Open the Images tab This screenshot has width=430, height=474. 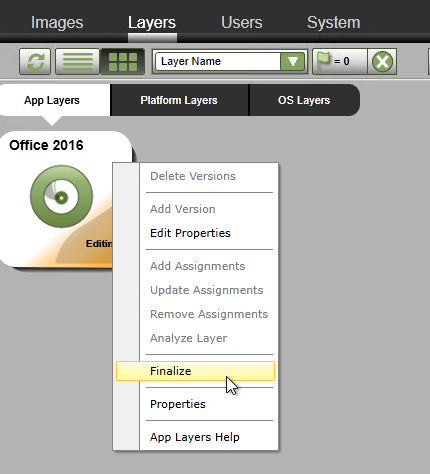point(57,23)
